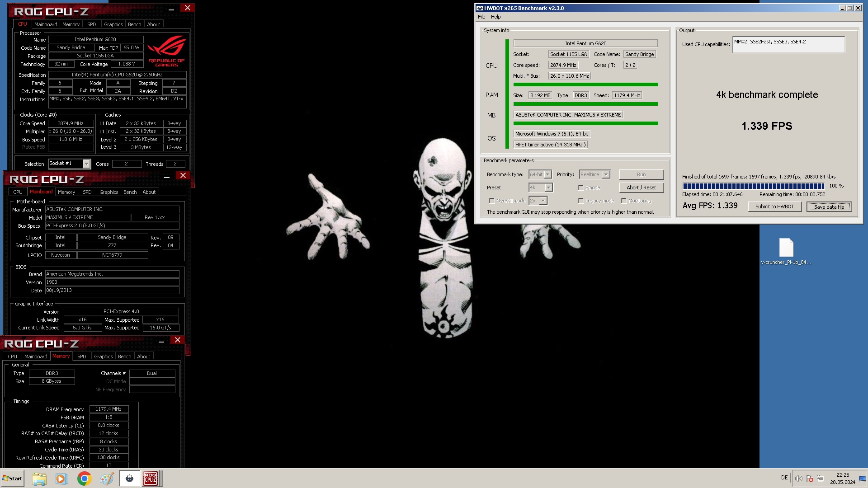
Task: Click 'Elapsed time: 00:21:07.646' text
Action: click(712, 194)
